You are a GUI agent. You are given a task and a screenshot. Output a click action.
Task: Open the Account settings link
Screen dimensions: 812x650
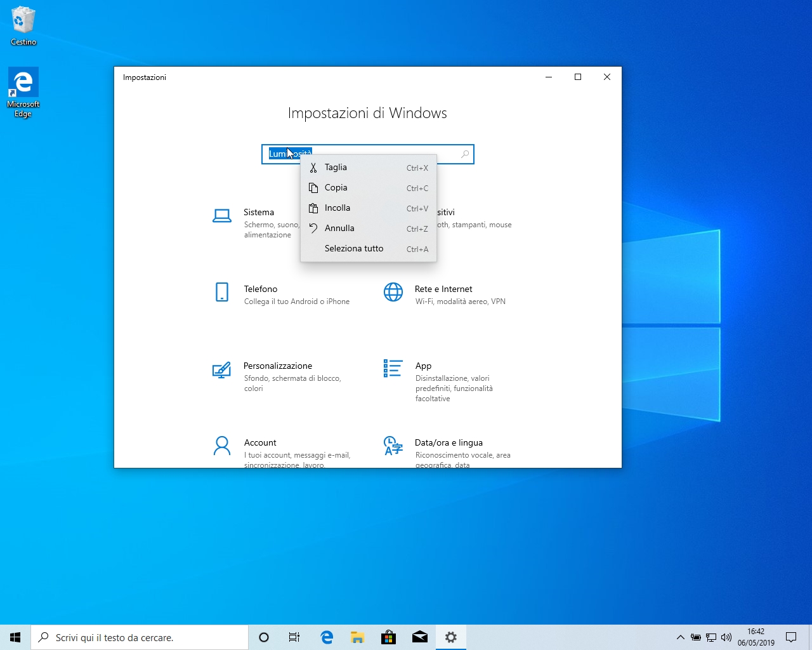tap(260, 442)
